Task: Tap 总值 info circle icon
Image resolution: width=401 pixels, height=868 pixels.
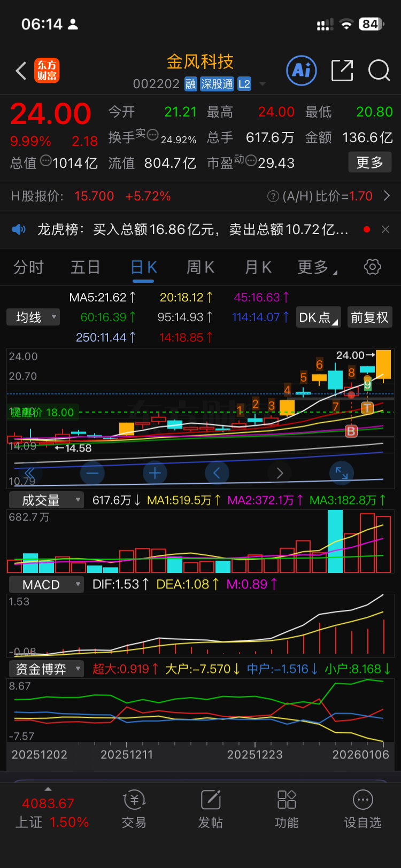Action: click(x=45, y=160)
